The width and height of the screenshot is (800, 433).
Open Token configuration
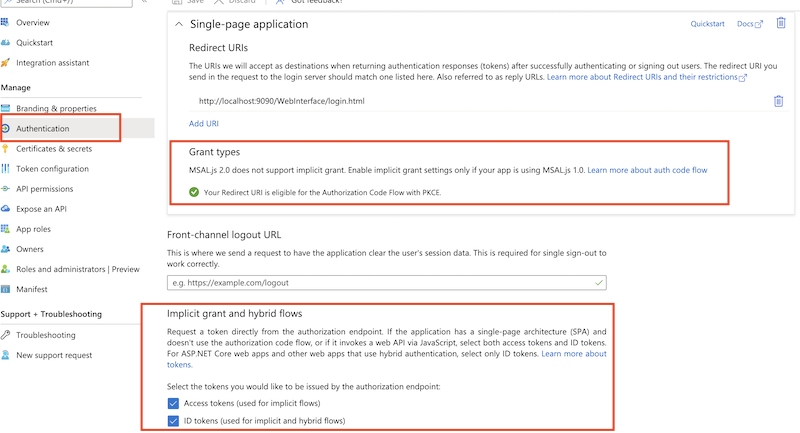coord(52,169)
